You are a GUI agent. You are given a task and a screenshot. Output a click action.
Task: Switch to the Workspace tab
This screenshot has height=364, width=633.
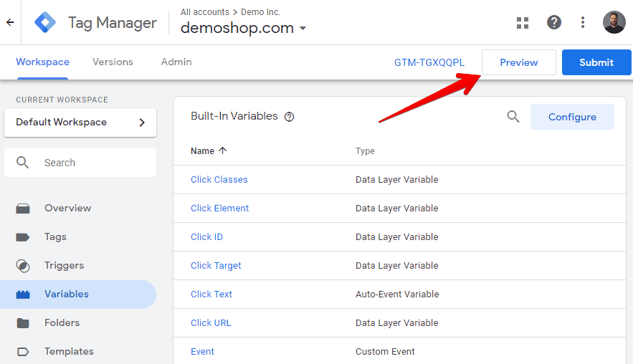coord(42,62)
